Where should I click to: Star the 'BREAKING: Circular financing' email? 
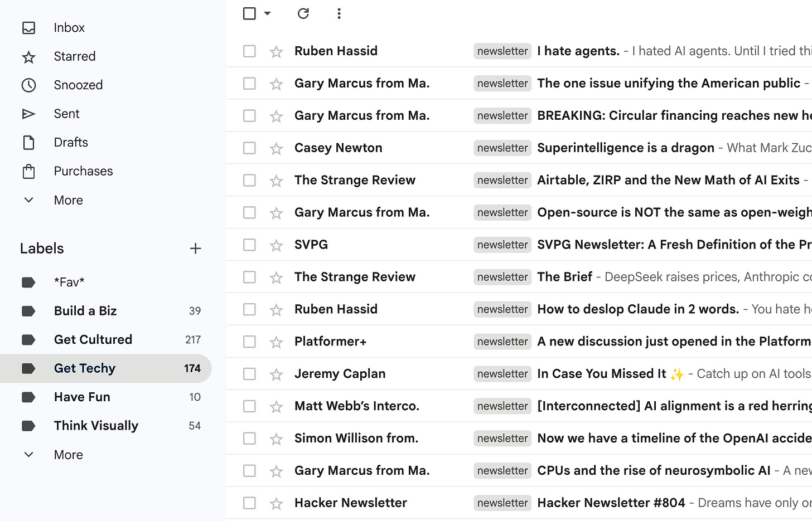click(276, 116)
